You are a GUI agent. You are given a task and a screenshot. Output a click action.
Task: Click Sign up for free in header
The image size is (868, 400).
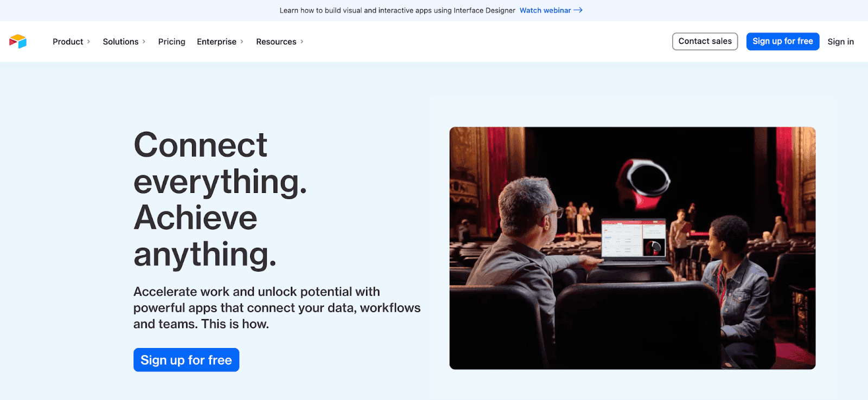coord(783,41)
